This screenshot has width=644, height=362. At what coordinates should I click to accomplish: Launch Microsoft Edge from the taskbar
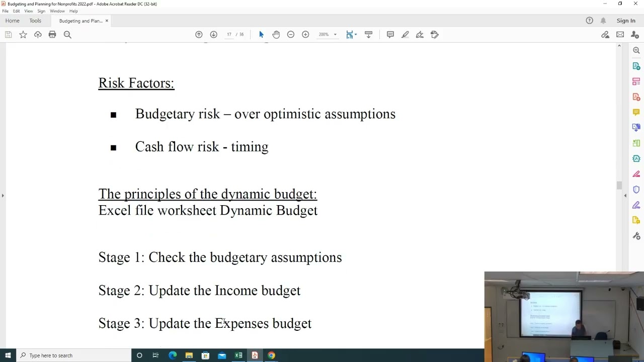173,355
